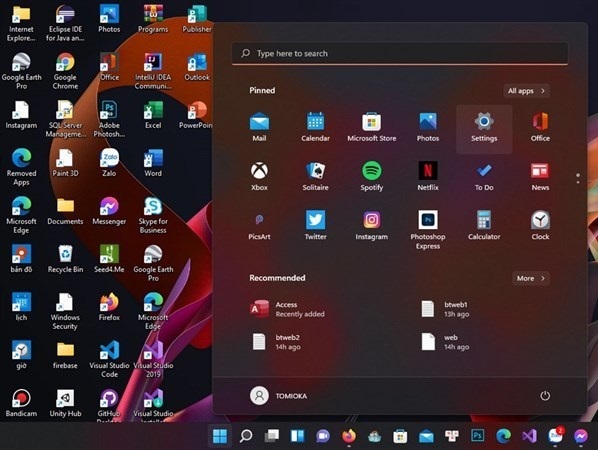
Task: Select the Bandicam desktop shortcut
Action: point(21,403)
